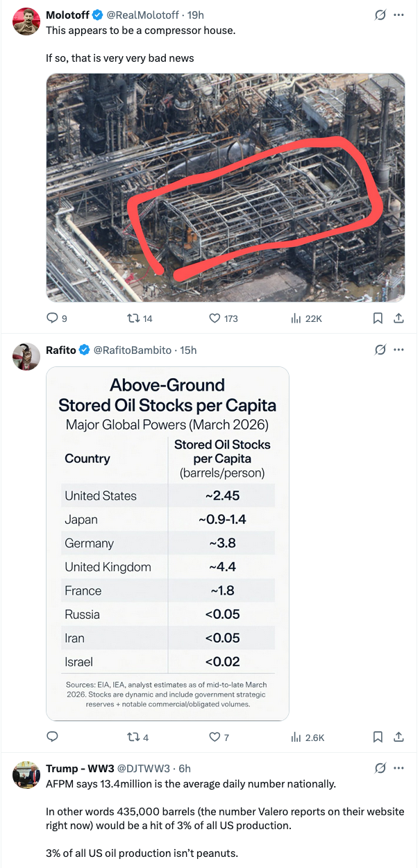The image size is (420, 868).
Task: Like Molotoff's compressor house post
Action: [215, 318]
